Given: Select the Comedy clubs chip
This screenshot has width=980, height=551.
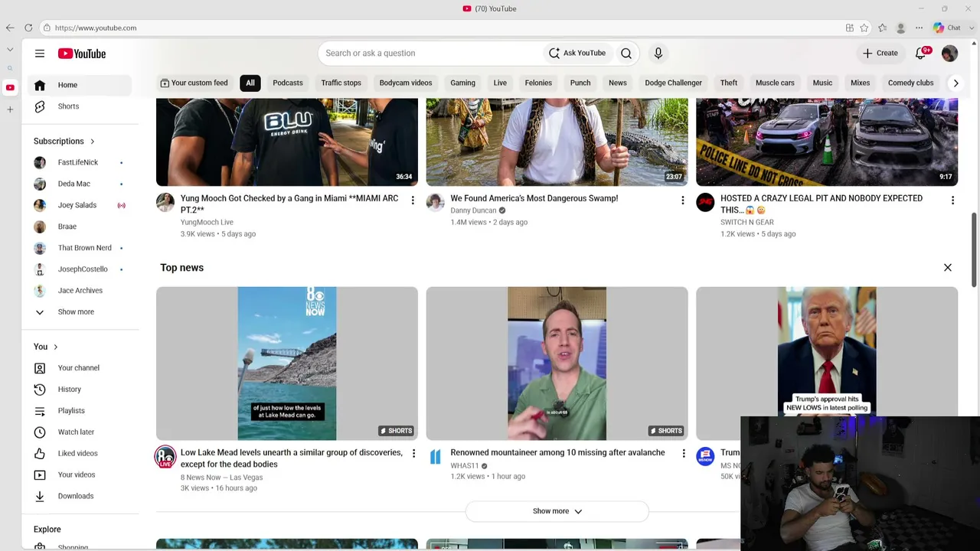Looking at the screenshot, I should (910, 83).
